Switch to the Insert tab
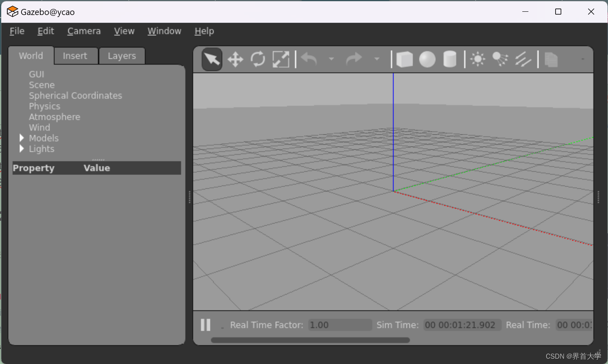608x364 pixels. (76, 56)
